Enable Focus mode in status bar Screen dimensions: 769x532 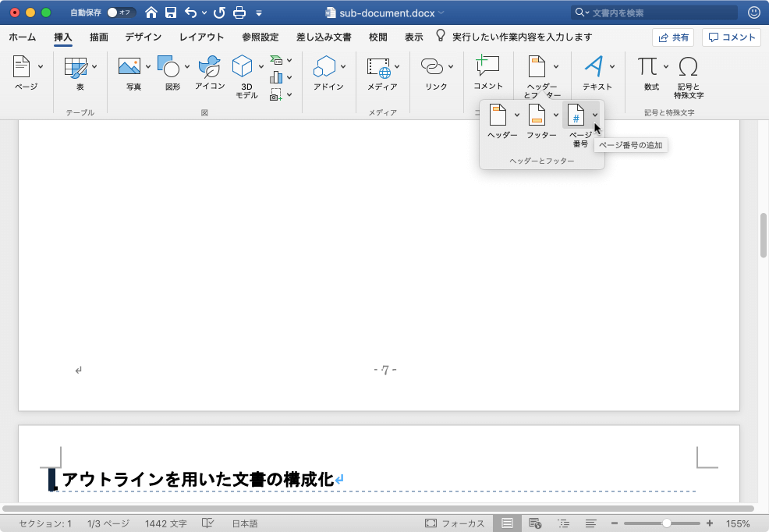click(454, 523)
